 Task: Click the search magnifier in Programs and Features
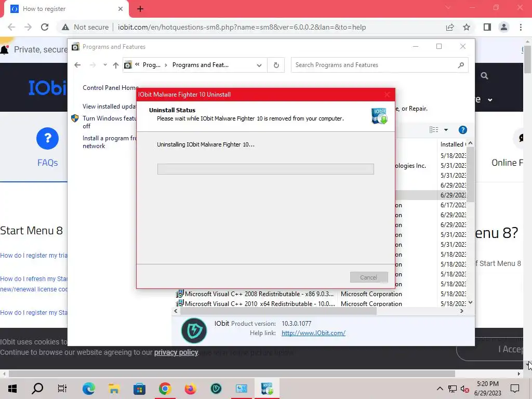461,65
